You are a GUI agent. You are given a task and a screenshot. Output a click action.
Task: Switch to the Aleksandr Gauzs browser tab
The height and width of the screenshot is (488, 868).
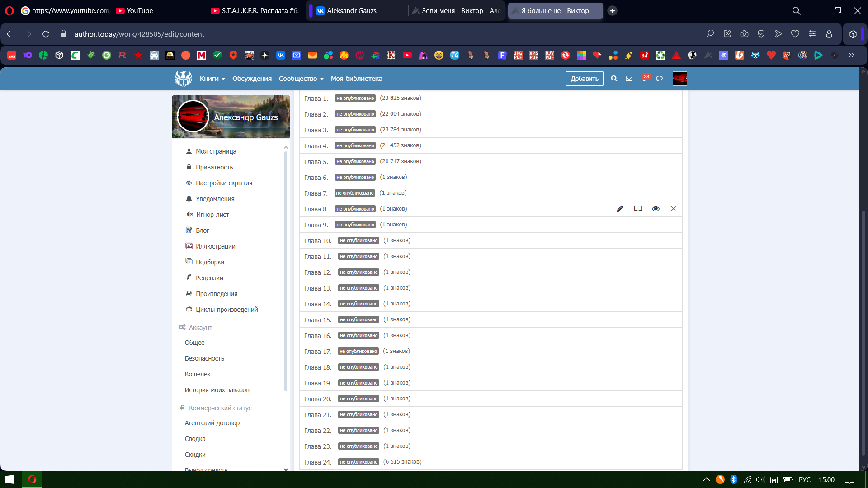[x=352, y=11]
